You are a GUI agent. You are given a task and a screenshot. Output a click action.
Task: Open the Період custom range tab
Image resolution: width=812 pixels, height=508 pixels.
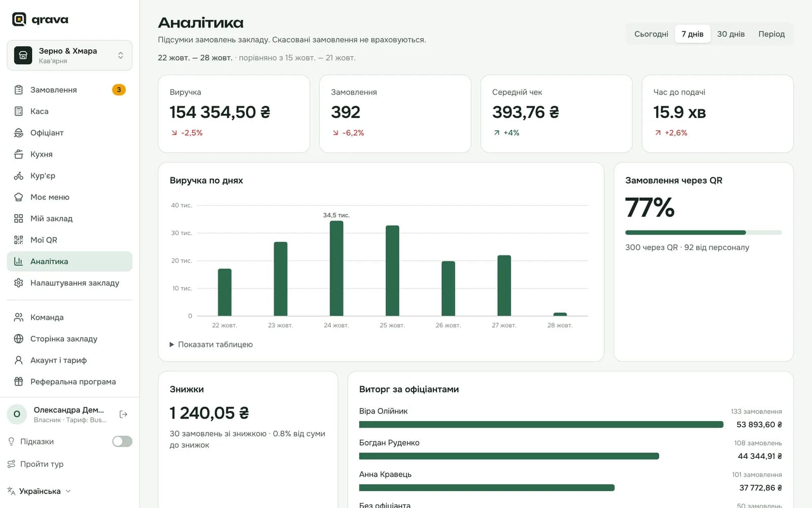pyautogui.click(x=771, y=34)
